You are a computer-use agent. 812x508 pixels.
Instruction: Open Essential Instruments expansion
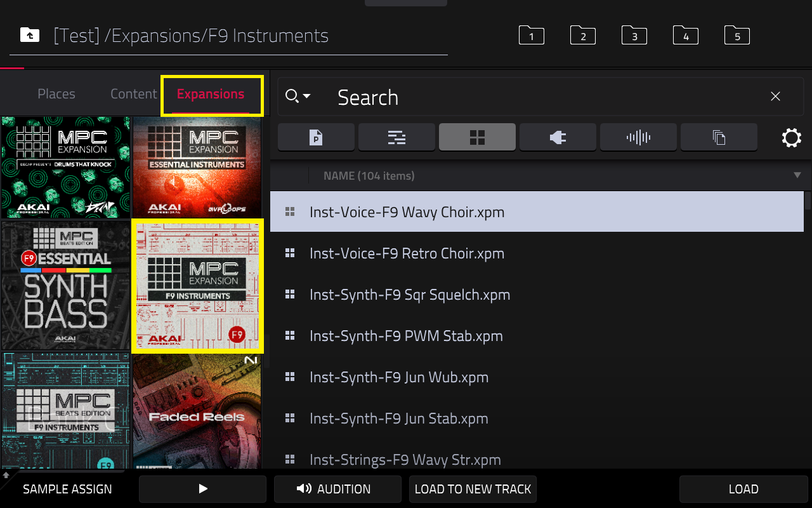coord(197,167)
